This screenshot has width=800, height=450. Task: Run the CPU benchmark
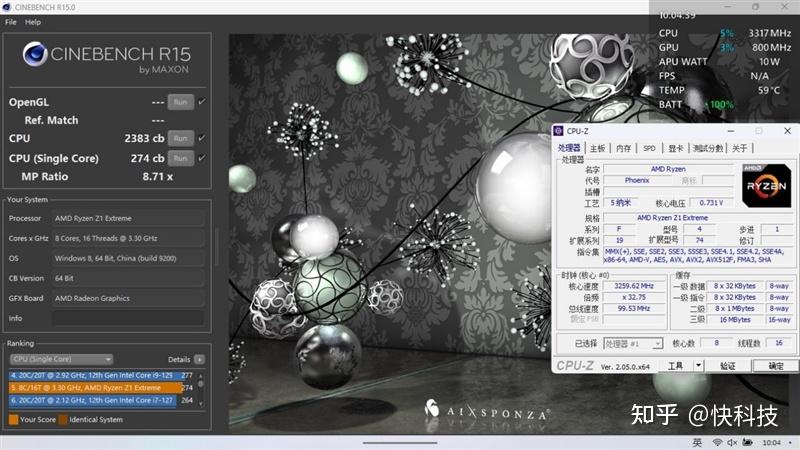click(181, 138)
